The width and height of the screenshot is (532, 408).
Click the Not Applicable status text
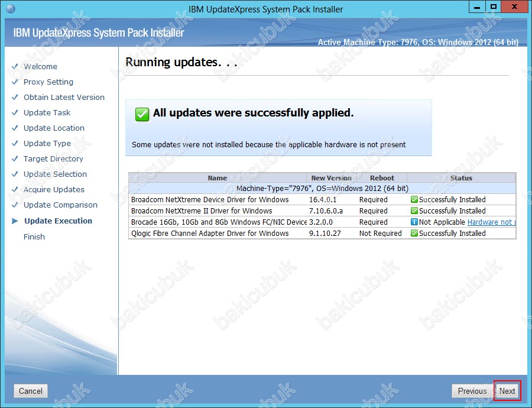(x=442, y=222)
